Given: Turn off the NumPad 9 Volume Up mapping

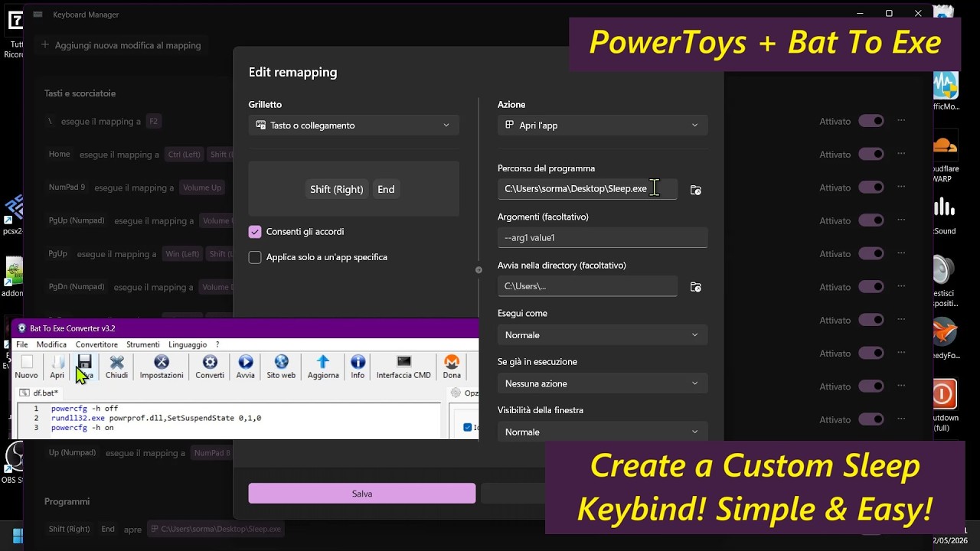Looking at the screenshot, I should [871, 187].
